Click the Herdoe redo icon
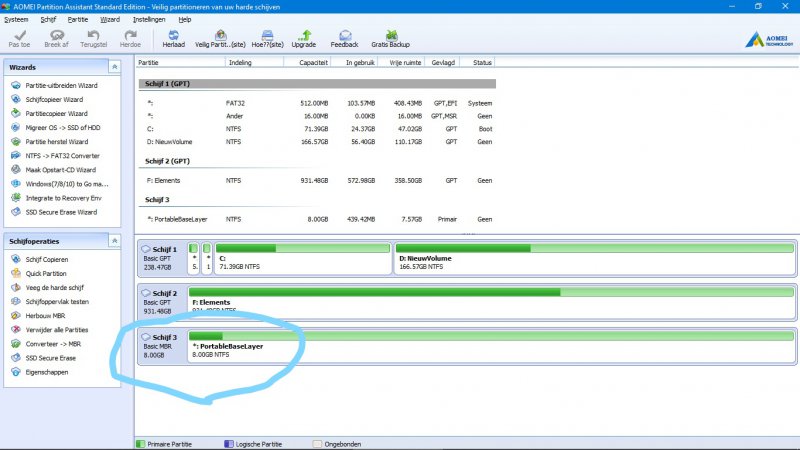This screenshot has width=800, height=450. 130,37
